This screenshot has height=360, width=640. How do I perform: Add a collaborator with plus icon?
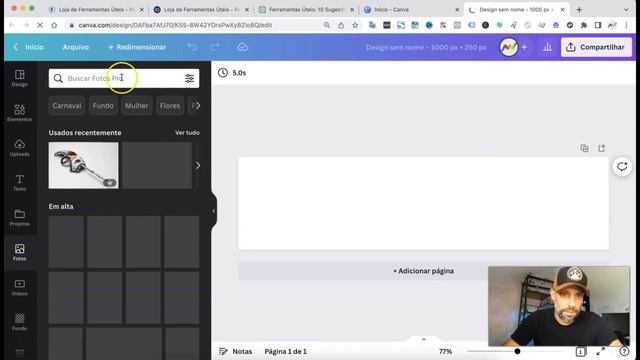tap(524, 47)
